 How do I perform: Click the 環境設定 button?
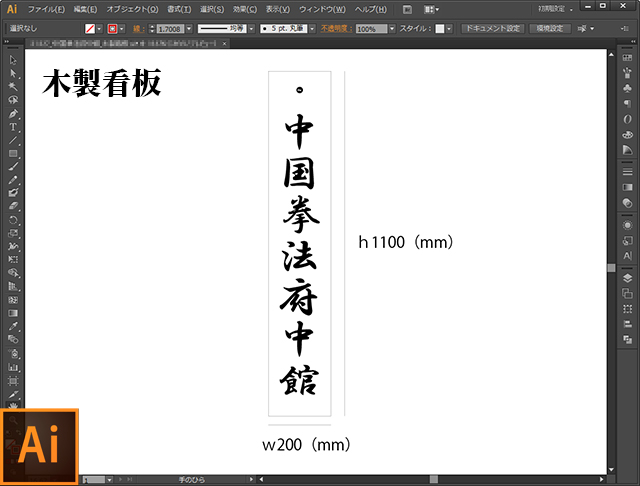[550, 29]
